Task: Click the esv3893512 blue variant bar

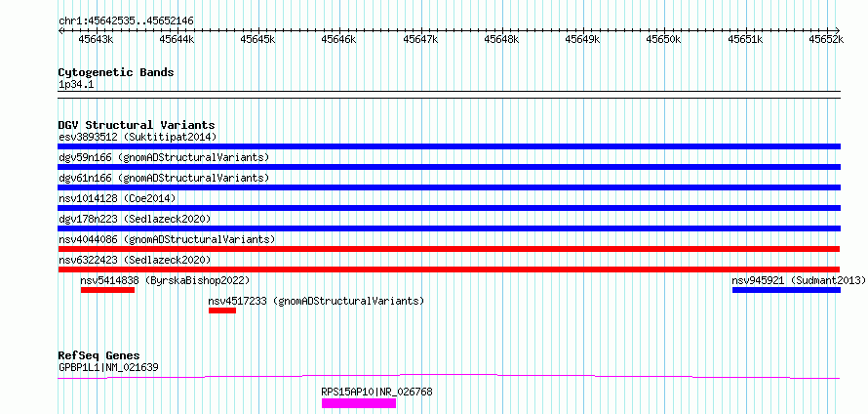Action: coord(449,146)
